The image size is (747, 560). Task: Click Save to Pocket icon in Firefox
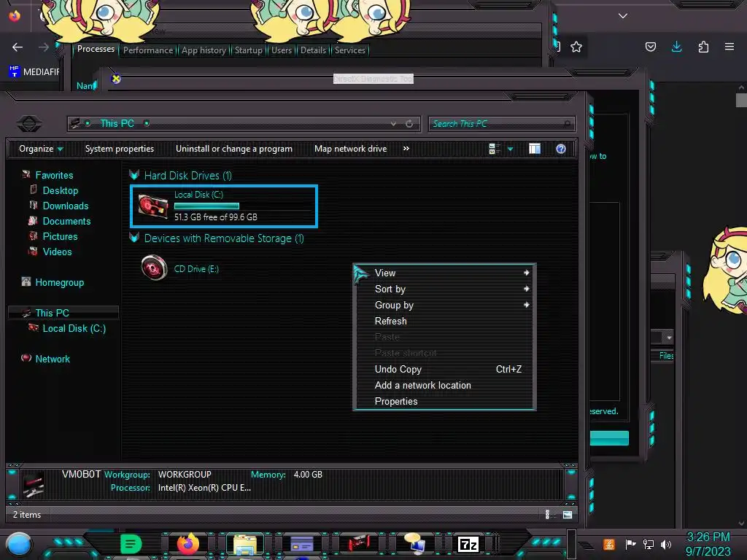pos(651,47)
